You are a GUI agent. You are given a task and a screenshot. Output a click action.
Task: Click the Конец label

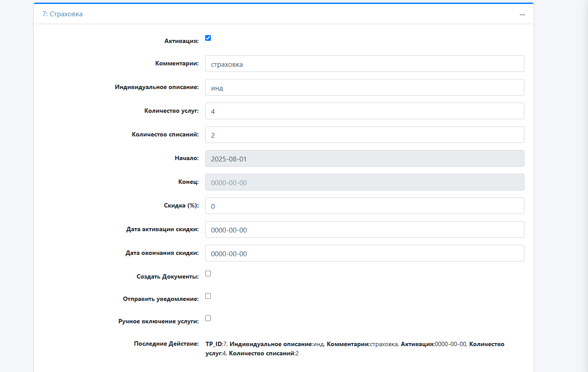[x=188, y=182]
